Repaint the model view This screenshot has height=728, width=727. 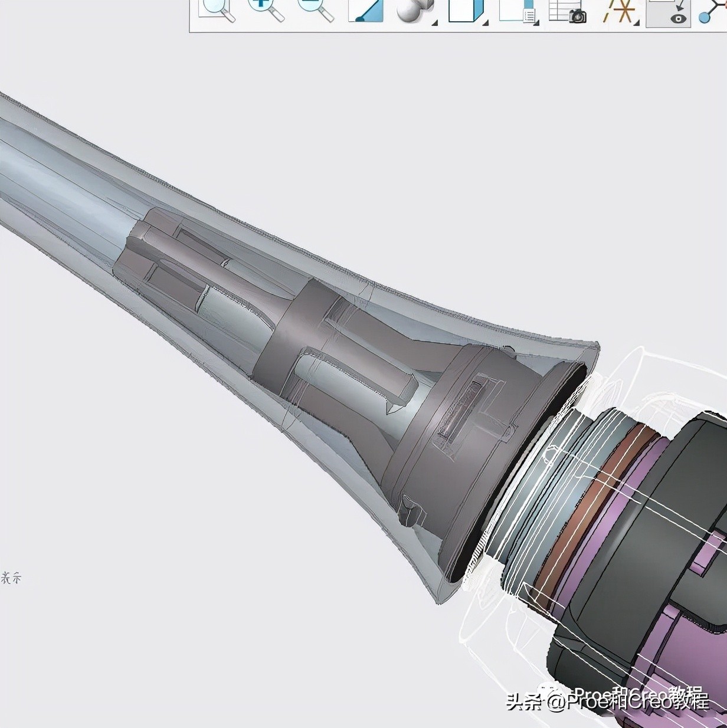[x=365, y=11]
